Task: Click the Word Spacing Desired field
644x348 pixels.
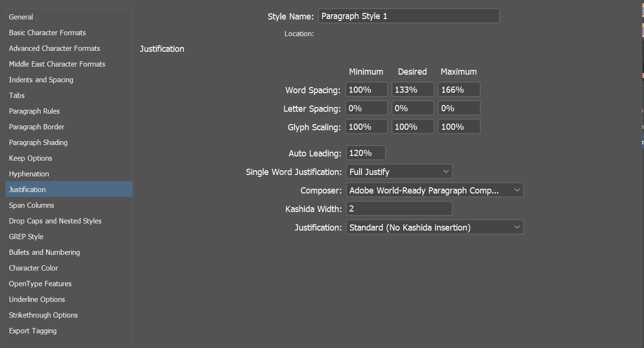Action: (x=412, y=90)
